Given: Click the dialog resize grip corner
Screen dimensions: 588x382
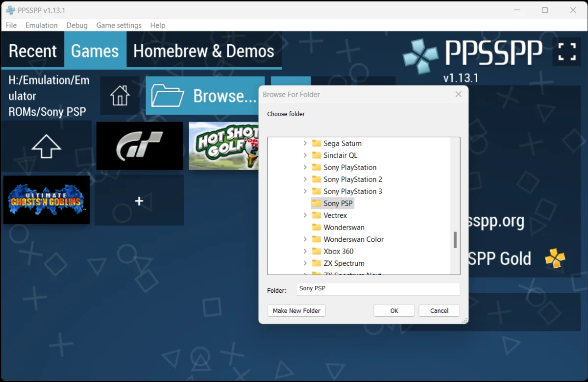Looking at the screenshot, I should pyautogui.click(x=464, y=320).
